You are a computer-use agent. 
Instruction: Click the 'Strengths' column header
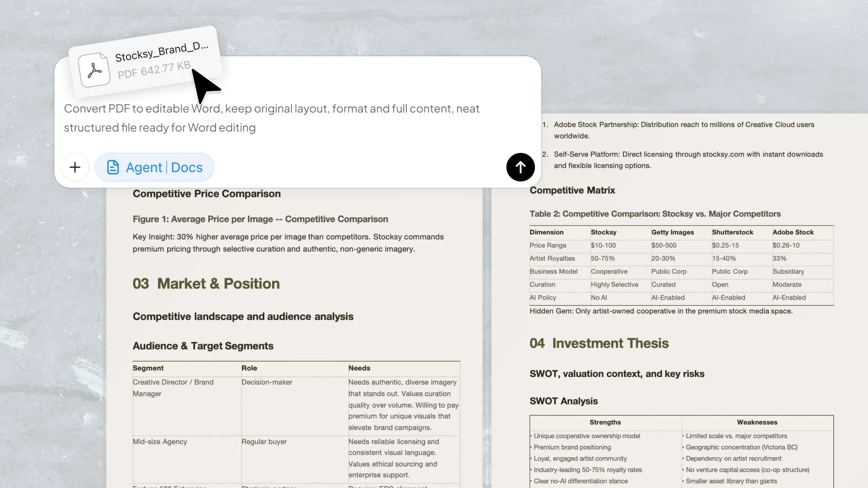pyautogui.click(x=605, y=422)
